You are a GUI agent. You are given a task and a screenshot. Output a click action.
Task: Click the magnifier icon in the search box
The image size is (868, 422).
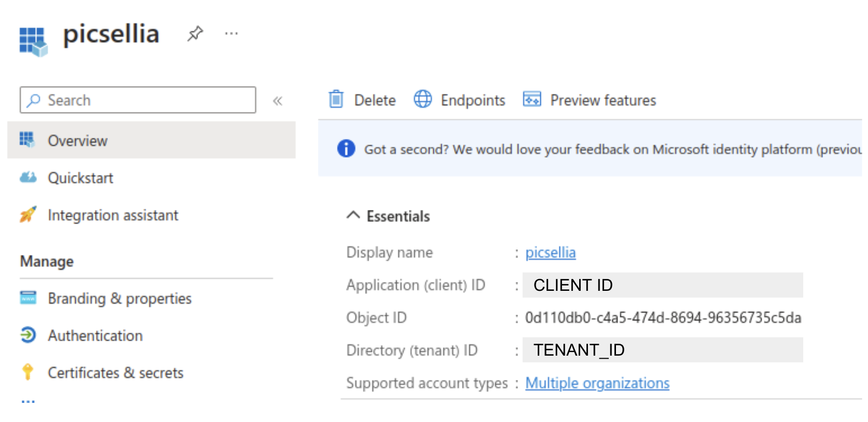(34, 100)
